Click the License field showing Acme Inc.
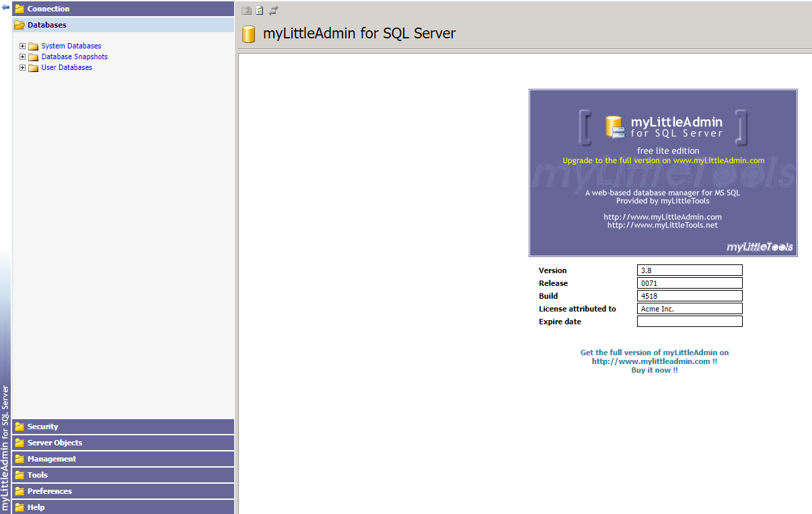 coord(690,309)
